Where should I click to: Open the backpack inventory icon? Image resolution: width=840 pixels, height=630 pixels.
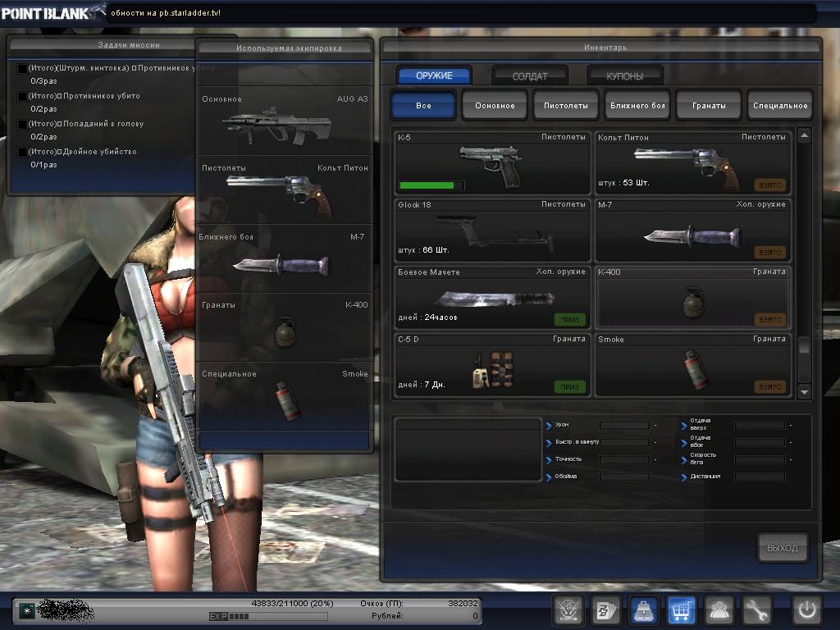click(x=643, y=609)
